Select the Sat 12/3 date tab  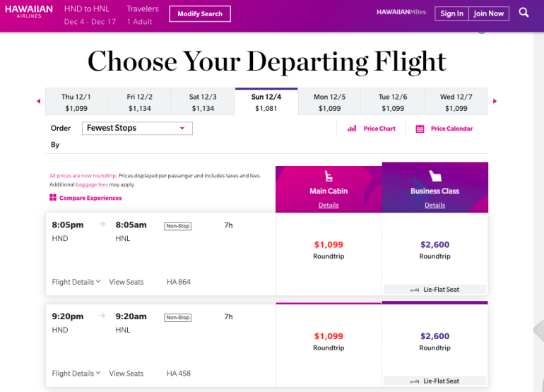pyautogui.click(x=203, y=102)
